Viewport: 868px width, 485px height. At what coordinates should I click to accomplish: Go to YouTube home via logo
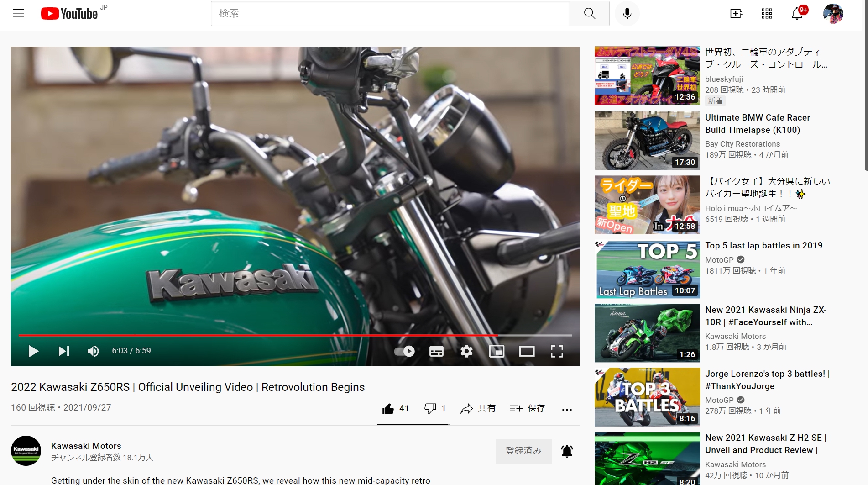[x=69, y=13]
